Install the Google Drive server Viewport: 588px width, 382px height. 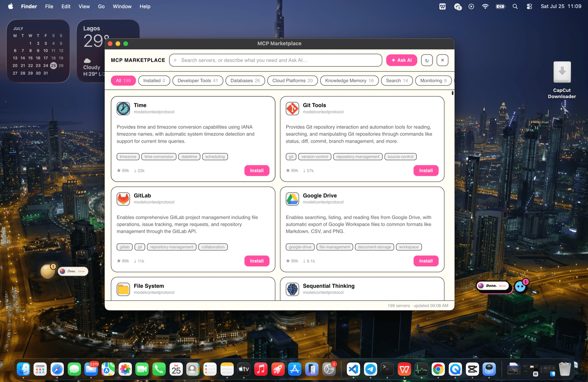pyautogui.click(x=426, y=261)
